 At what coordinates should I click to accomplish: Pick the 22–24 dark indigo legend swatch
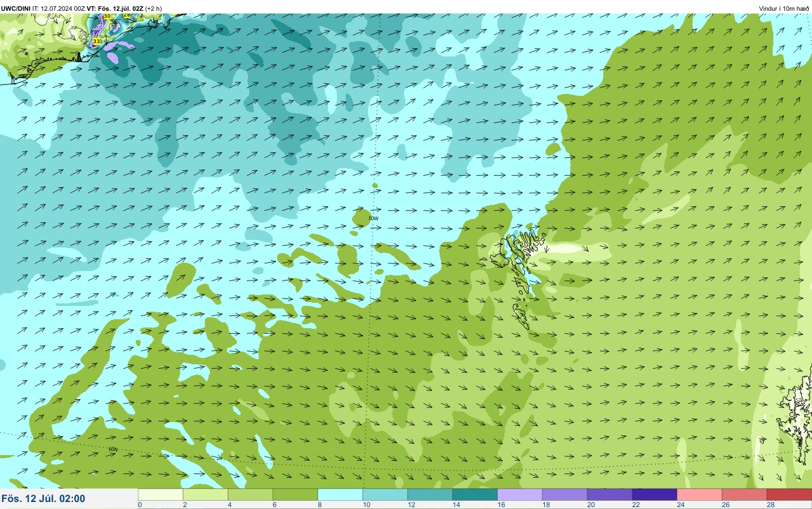tap(655, 494)
